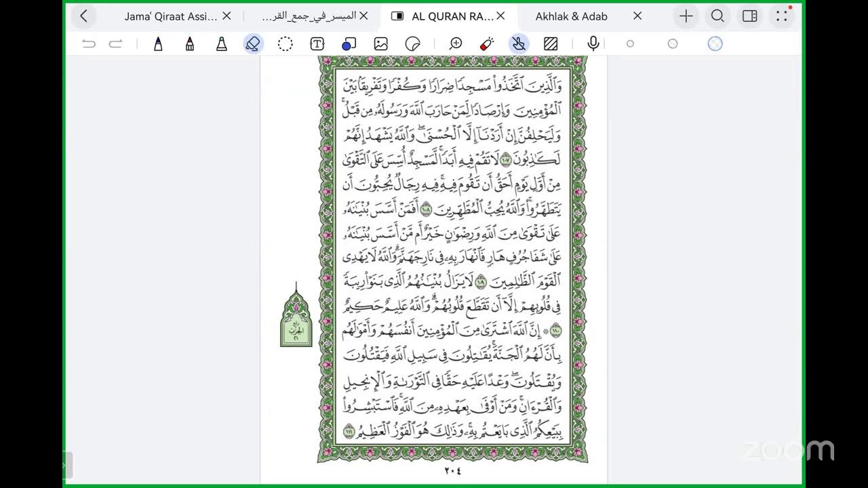Select the Lasso selection tool
Image resolution: width=868 pixels, height=488 pixels.
(285, 44)
